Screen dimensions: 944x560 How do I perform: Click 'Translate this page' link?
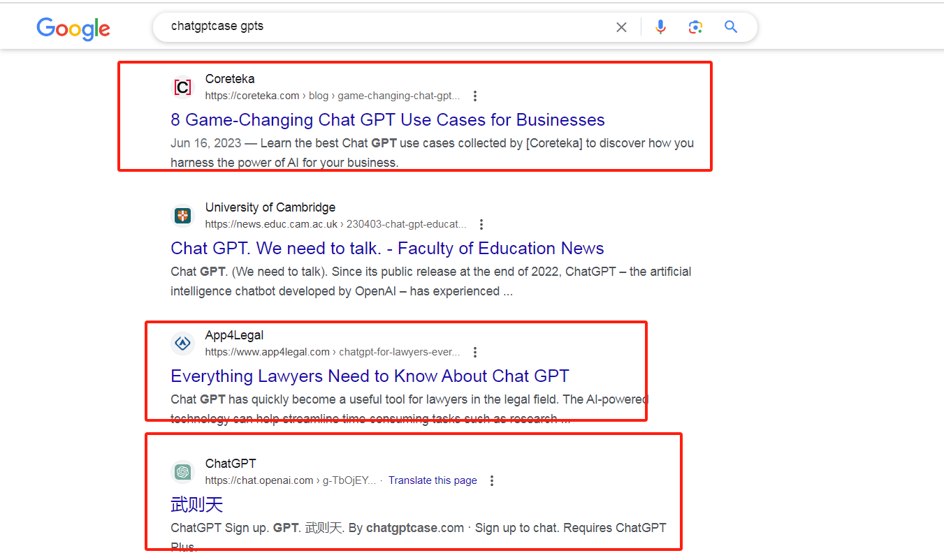(x=433, y=480)
